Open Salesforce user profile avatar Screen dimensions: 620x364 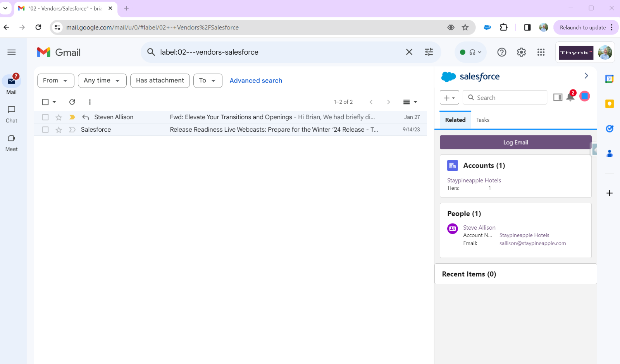pyautogui.click(x=585, y=96)
